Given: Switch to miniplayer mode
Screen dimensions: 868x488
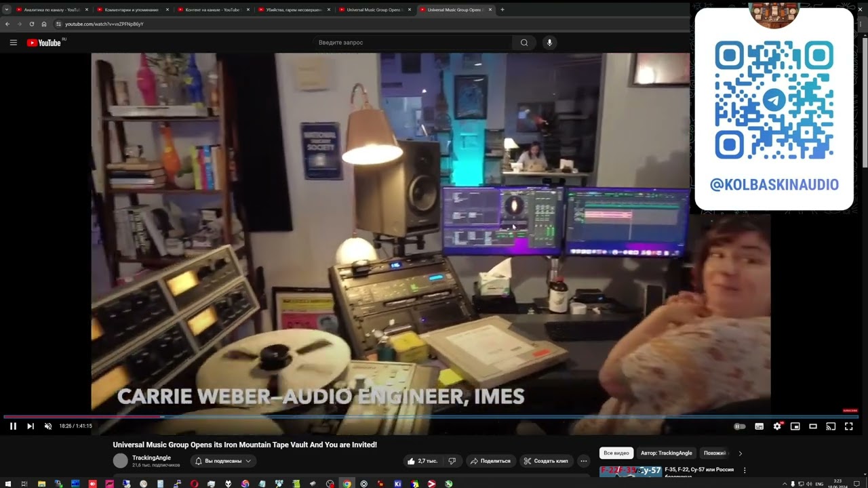Looking at the screenshot, I should (795, 426).
